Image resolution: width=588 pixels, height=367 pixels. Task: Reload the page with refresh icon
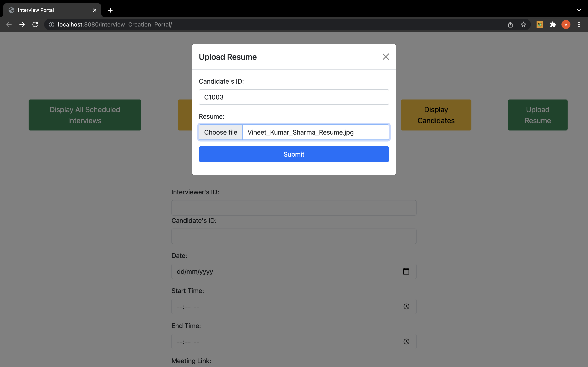click(35, 24)
